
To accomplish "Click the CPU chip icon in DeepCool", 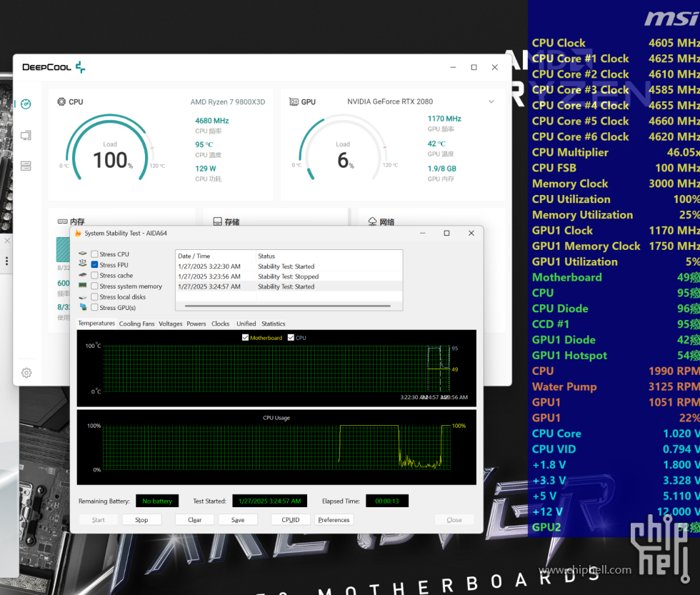I will (61, 101).
